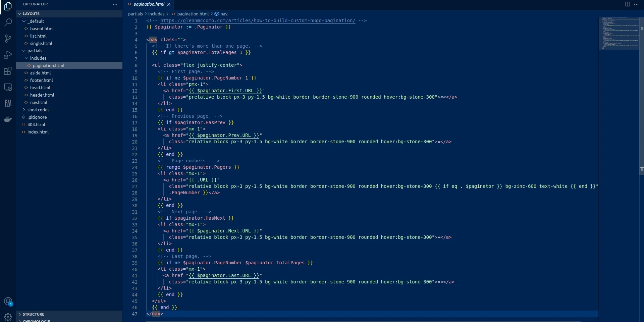Open the Docker view
This screenshot has height=322, width=644.
8,119
